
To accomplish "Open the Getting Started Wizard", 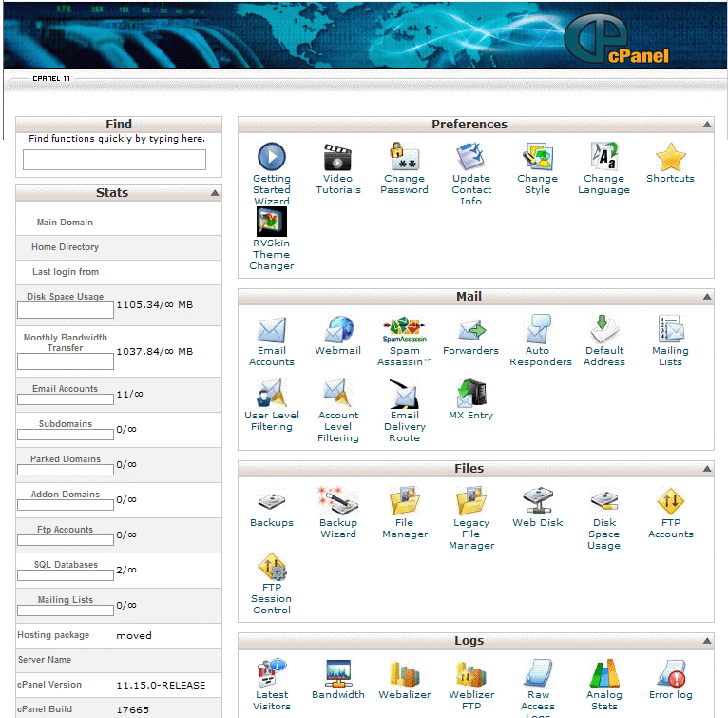I will [x=272, y=174].
